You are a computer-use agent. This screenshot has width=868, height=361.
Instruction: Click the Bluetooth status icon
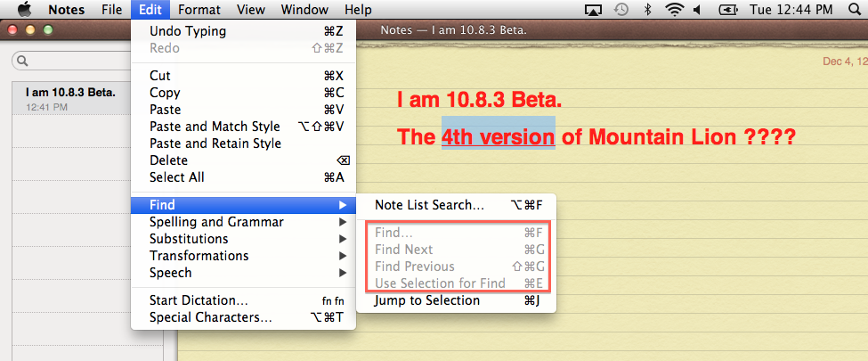648,10
